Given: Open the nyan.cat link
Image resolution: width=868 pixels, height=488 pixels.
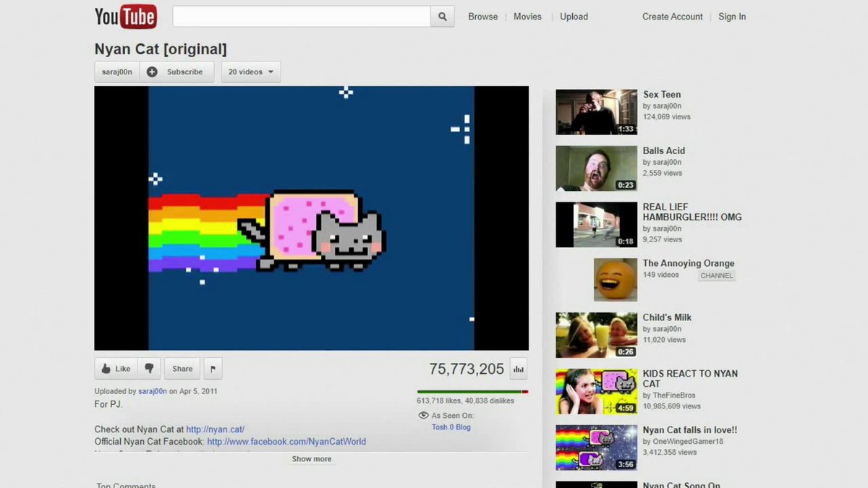Looking at the screenshot, I should pos(216,429).
